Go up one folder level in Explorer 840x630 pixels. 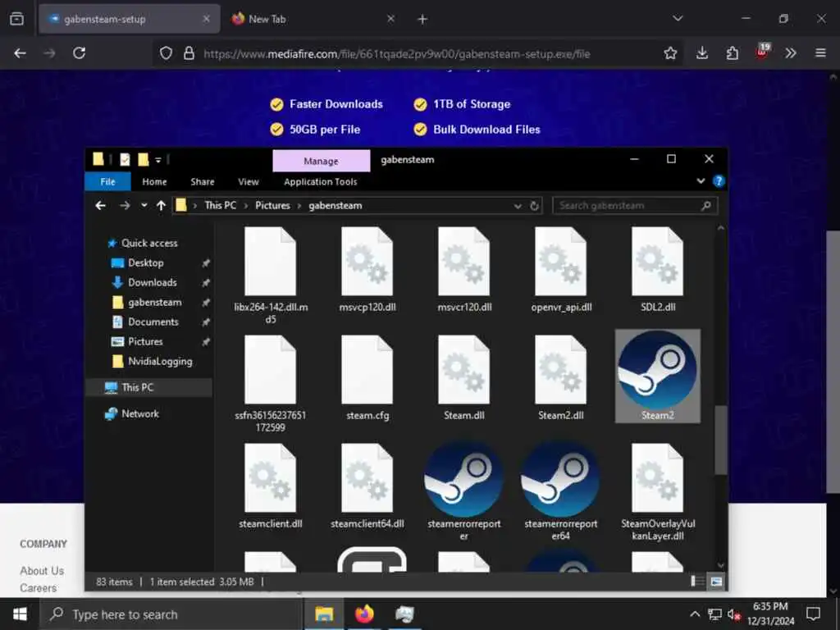click(x=161, y=206)
